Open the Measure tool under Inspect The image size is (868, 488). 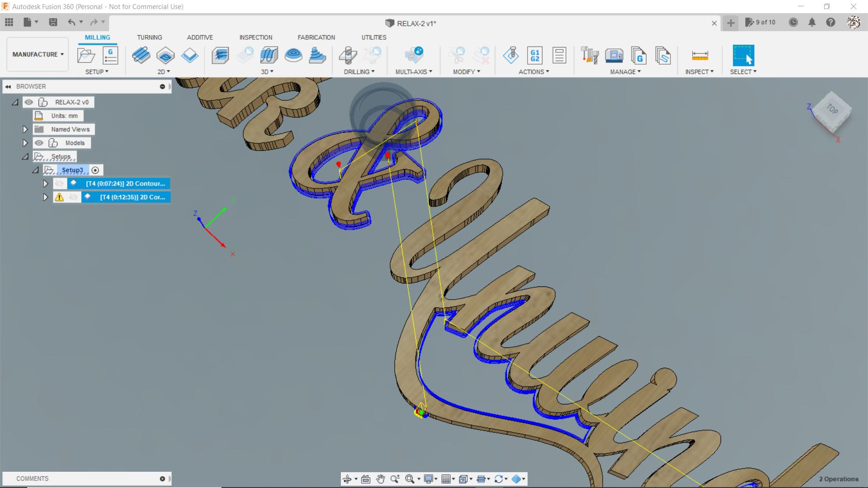tap(699, 55)
